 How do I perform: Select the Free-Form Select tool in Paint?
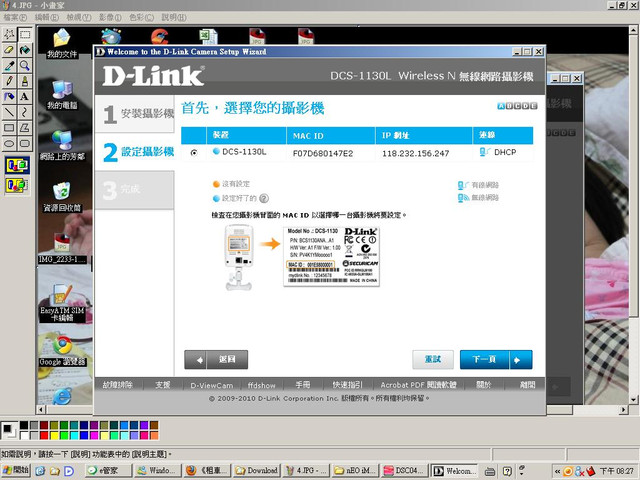coord(9,34)
